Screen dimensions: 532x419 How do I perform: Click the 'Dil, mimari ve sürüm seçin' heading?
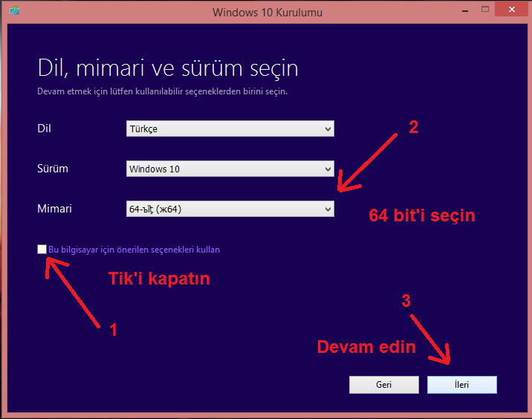(x=168, y=68)
